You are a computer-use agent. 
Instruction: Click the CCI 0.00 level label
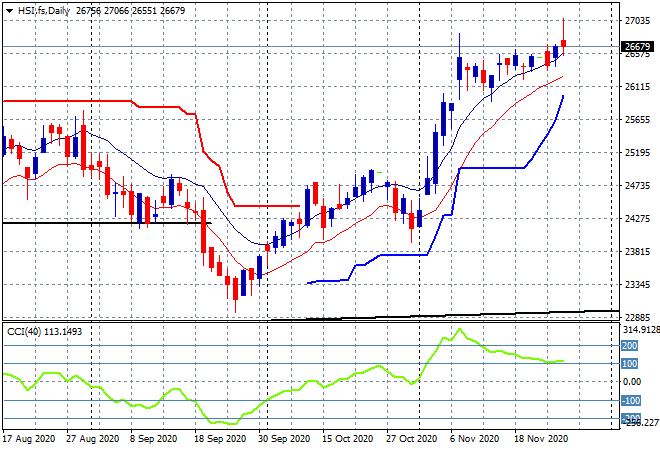(632, 382)
